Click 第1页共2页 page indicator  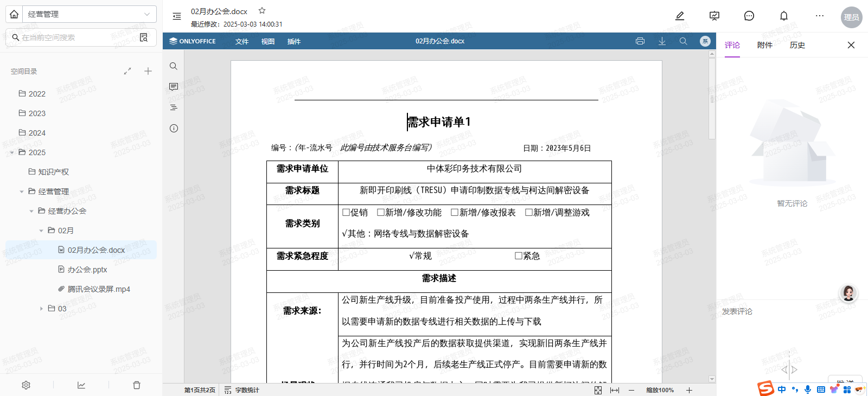(x=200, y=390)
